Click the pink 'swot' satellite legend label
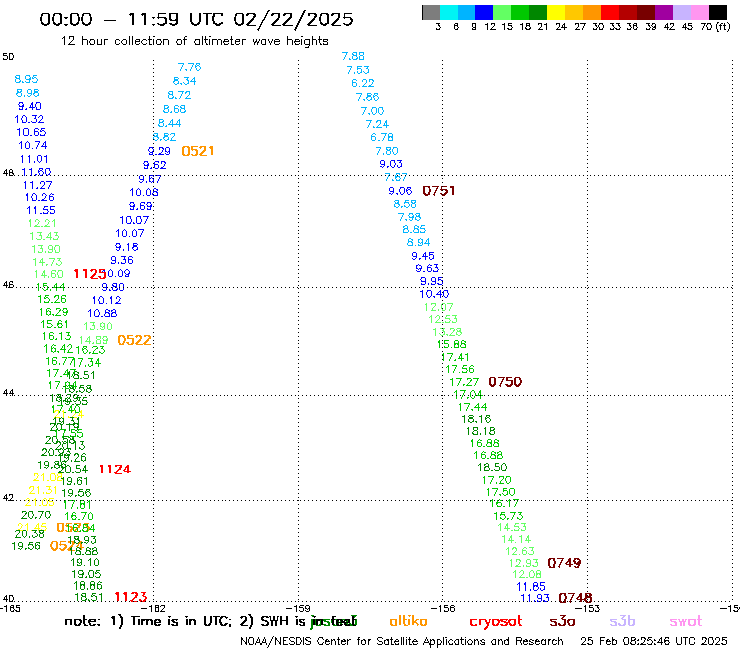 pos(686,621)
